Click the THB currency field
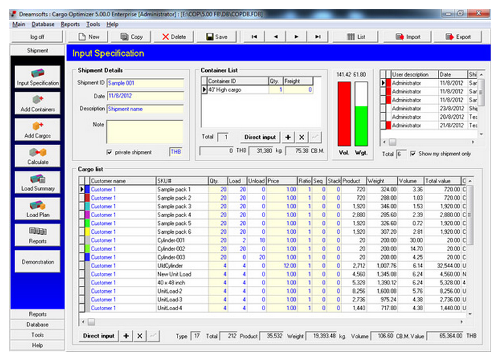Viewport: 500px width, 362px height. click(176, 152)
